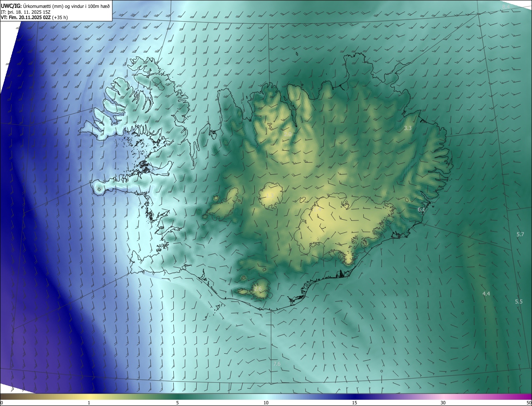Click the 4.4 value on the map

486,294
